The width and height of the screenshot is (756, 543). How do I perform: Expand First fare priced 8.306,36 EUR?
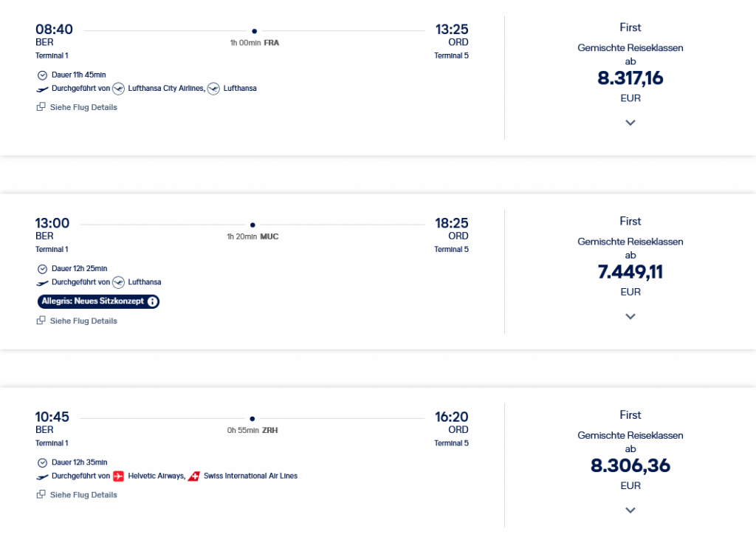pyautogui.click(x=630, y=510)
